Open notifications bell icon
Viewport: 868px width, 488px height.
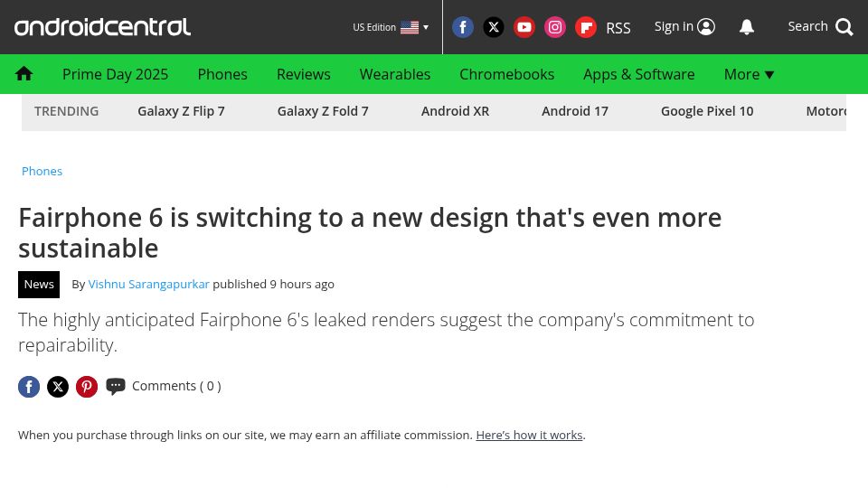coord(747,27)
